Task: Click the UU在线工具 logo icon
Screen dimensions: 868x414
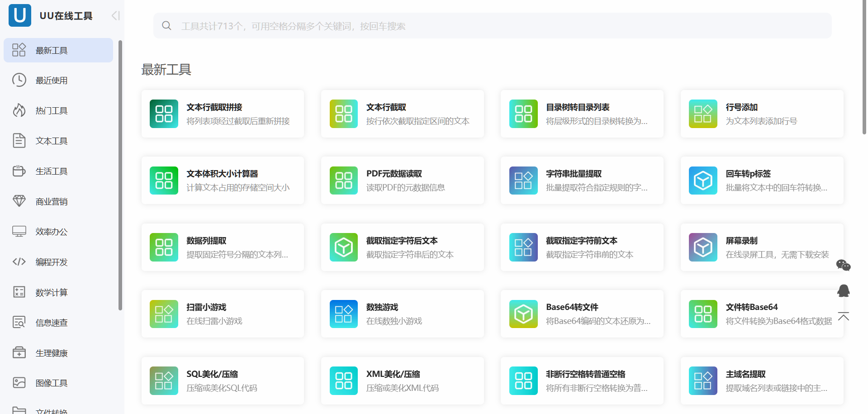Action: click(x=20, y=15)
